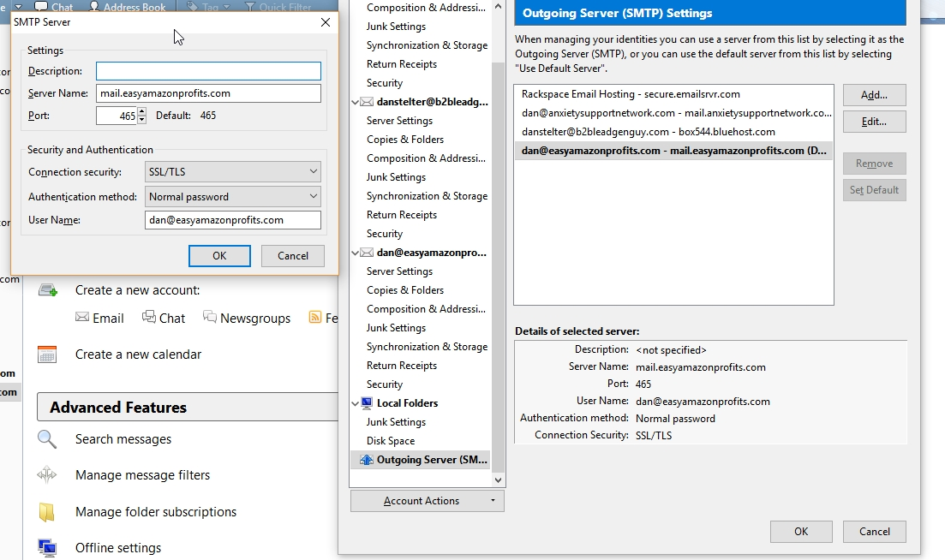Viewport: 945px width, 560px height.
Task: Click the Search messages magnifier icon
Action: point(47,439)
